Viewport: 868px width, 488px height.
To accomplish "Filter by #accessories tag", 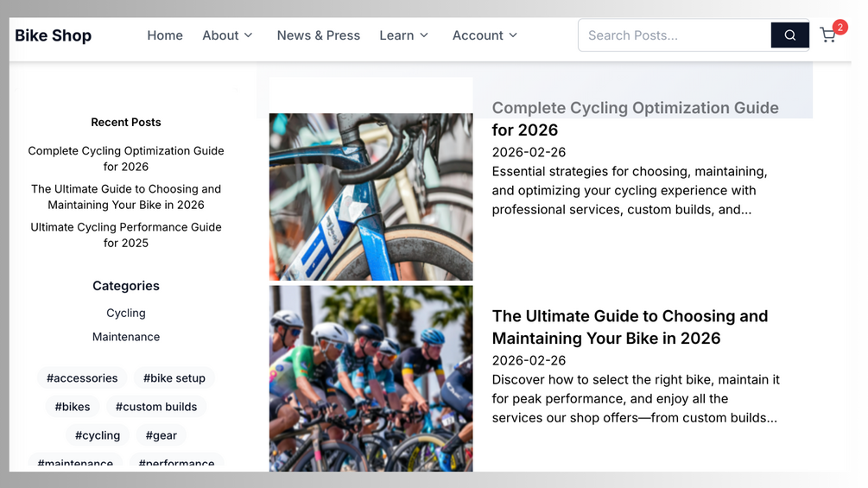I will pos(82,378).
